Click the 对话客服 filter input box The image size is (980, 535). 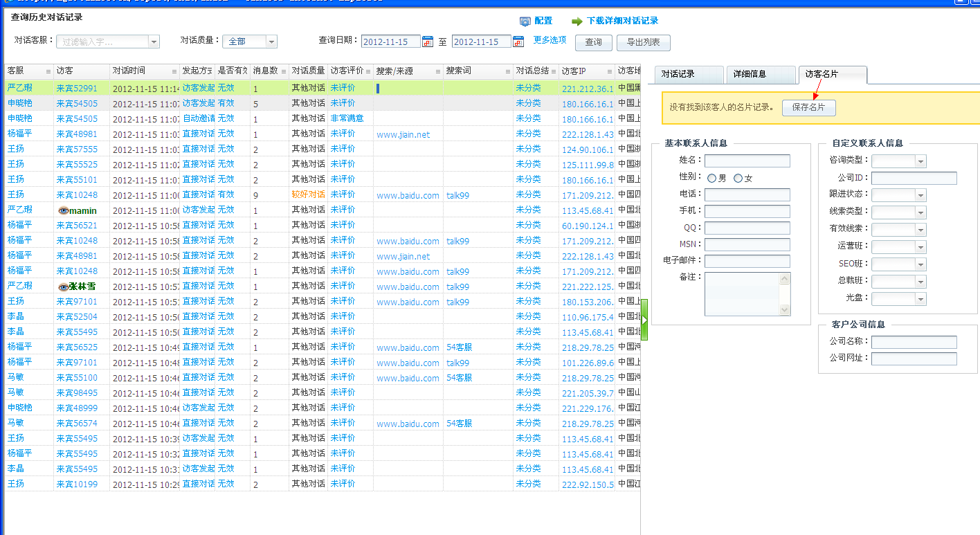click(102, 42)
